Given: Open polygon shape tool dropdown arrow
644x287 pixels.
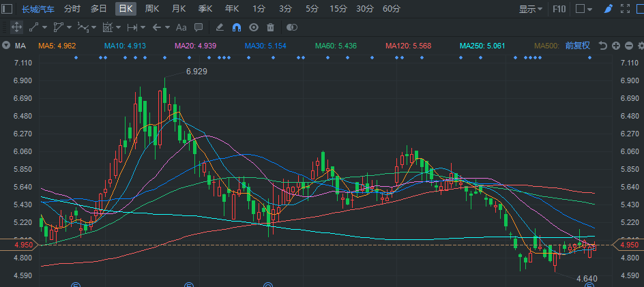Looking at the screenshot, I should pos(69,27).
